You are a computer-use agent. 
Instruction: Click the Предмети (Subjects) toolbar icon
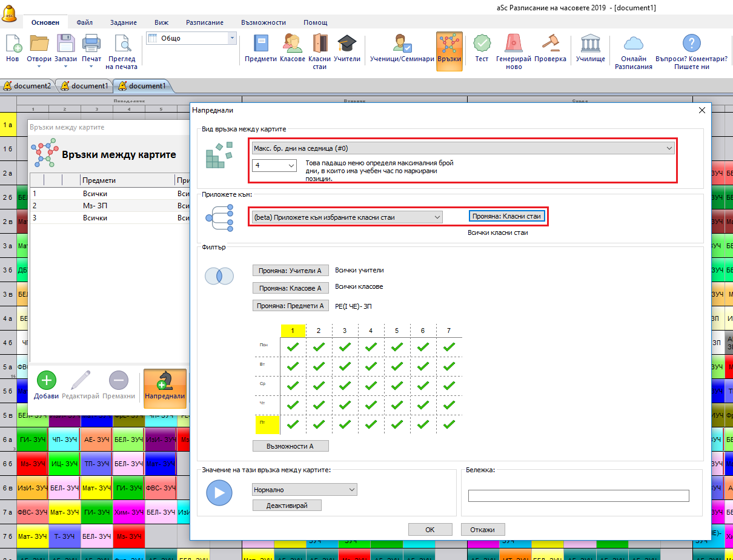[x=260, y=44]
